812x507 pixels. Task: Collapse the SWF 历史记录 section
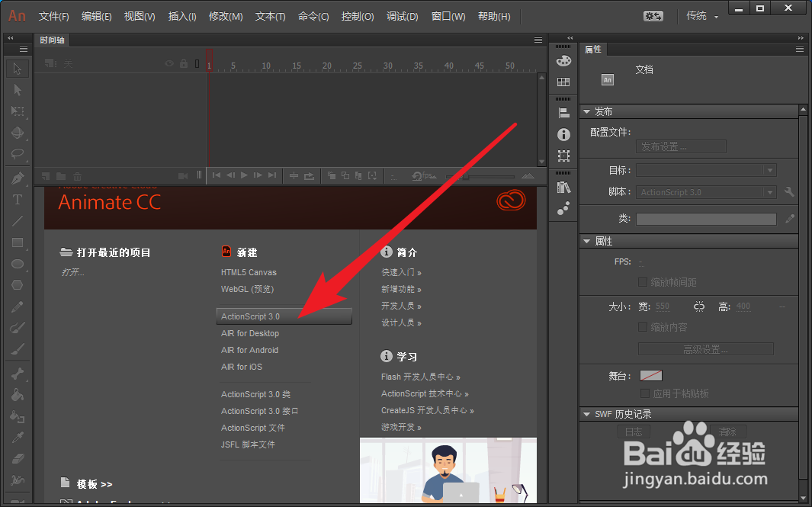point(587,414)
